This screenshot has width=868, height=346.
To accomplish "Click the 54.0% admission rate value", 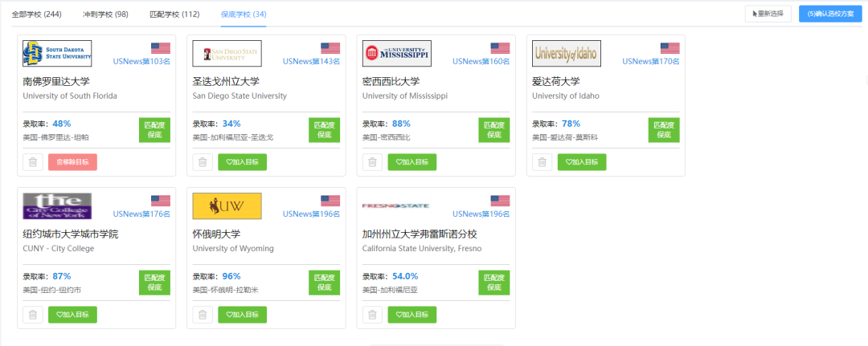I will click(x=405, y=276).
